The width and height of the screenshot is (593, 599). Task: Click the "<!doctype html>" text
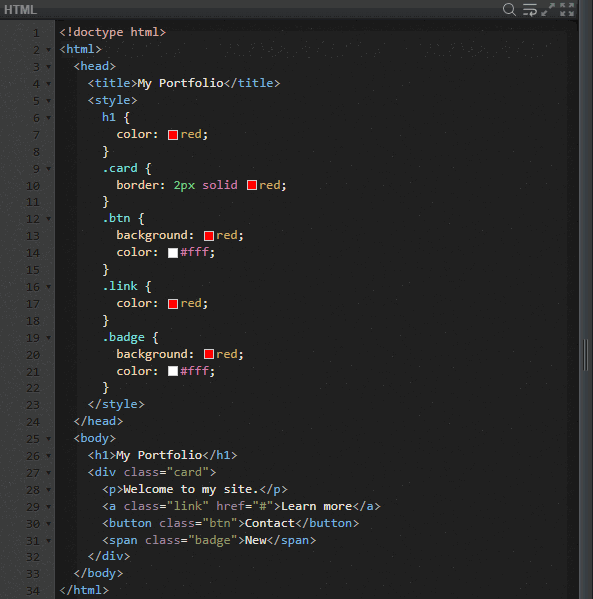pyautogui.click(x=113, y=32)
